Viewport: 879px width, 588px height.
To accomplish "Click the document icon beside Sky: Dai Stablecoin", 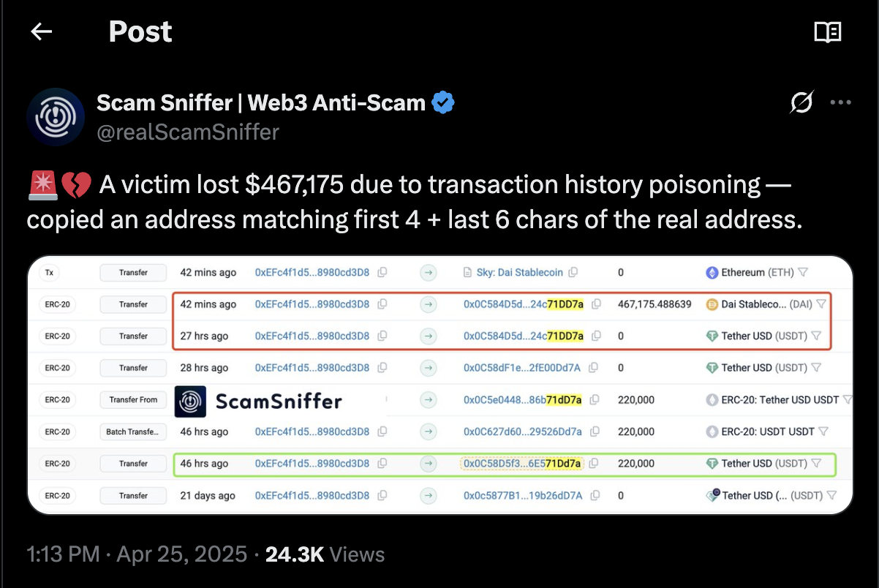I will [x=466, y=272].
